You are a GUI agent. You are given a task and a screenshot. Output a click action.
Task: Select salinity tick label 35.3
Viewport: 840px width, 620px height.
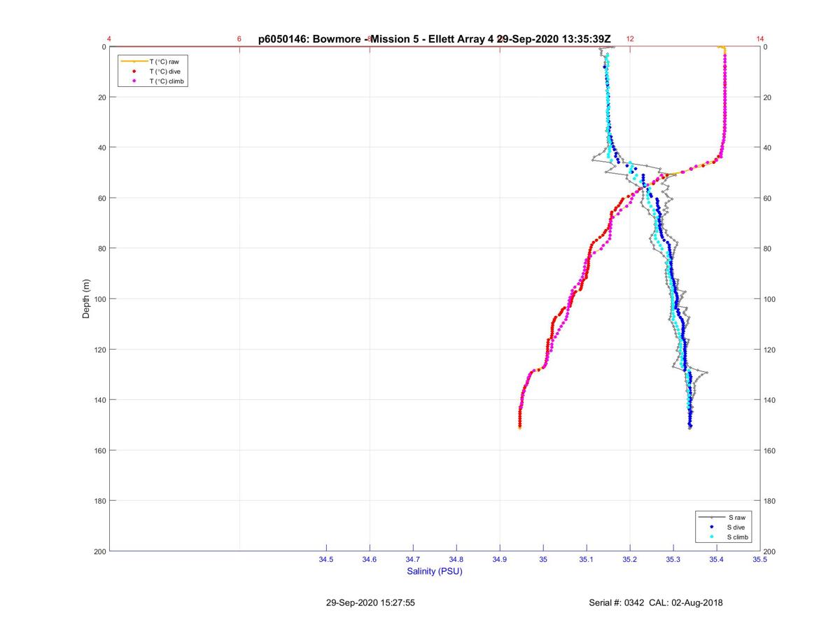pyautogui.click(x=673, y=559)
